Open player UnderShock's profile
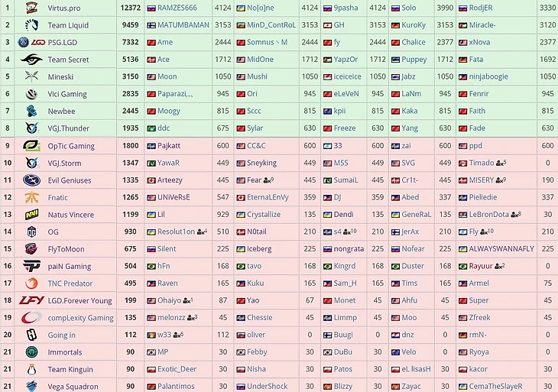Screen dimensions: 558x392 [x=267, y=386]
